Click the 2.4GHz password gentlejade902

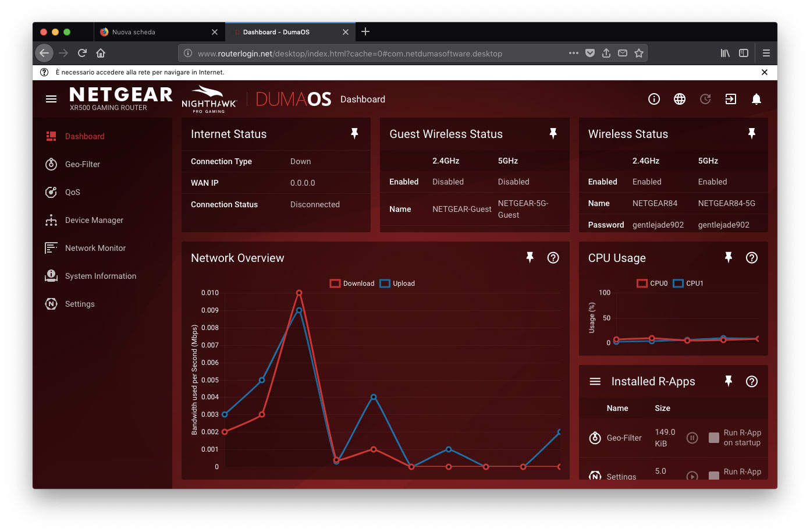658,225
